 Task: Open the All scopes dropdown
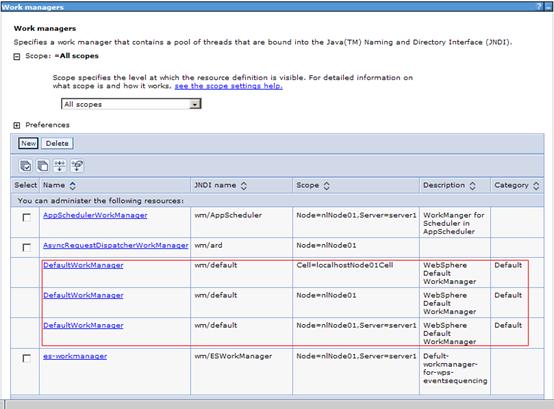tap(131, 104)
